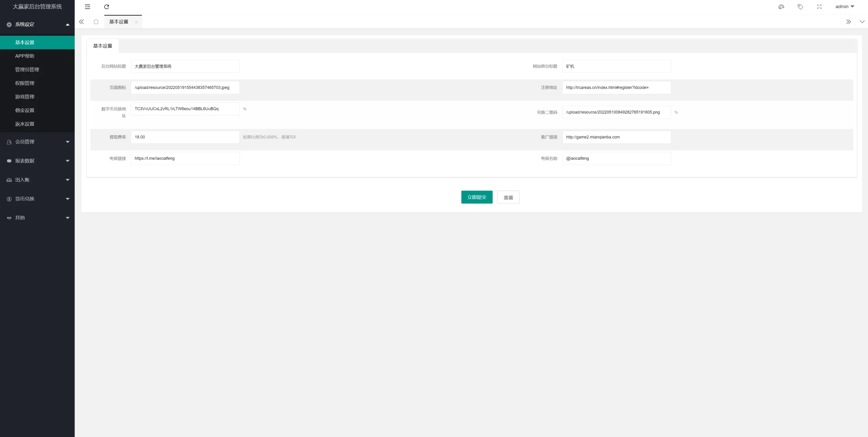The image size is (868, 437).
Task: Open the APP帮助 menu item
Action: (x=24, y=56)
